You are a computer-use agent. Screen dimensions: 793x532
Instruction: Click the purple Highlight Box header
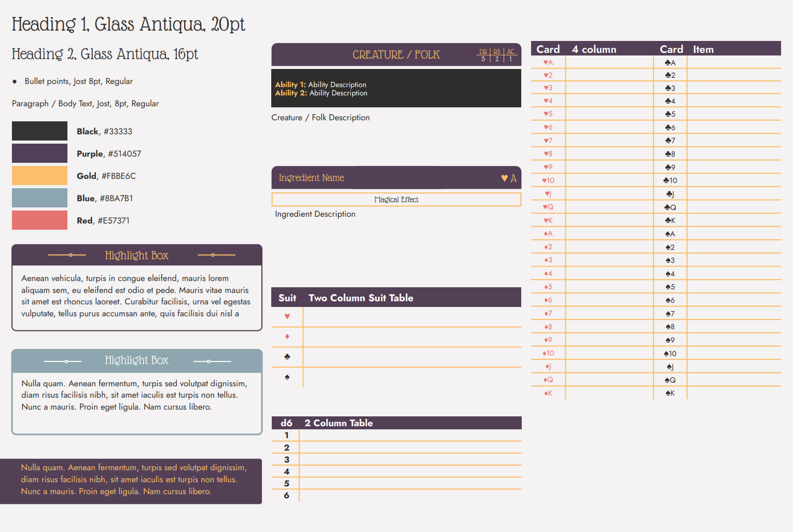coord(137,255)
